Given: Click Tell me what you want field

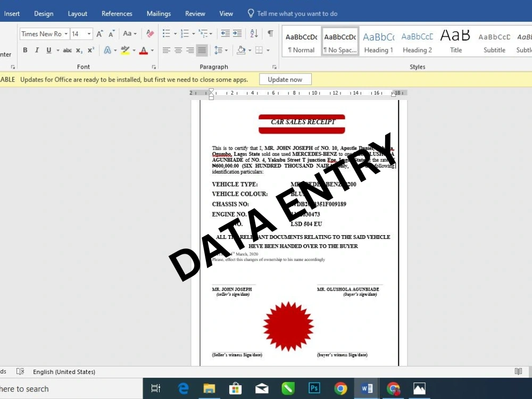Looking at the screenshot, I should pyautogui.click(x=297, y=14).
